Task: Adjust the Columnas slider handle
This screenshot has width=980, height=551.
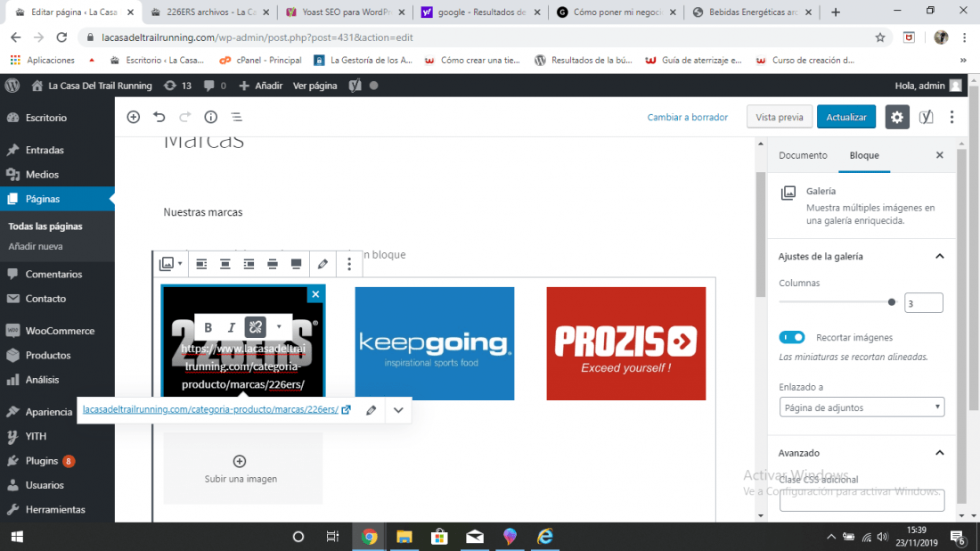Action: tap(892, 302)
